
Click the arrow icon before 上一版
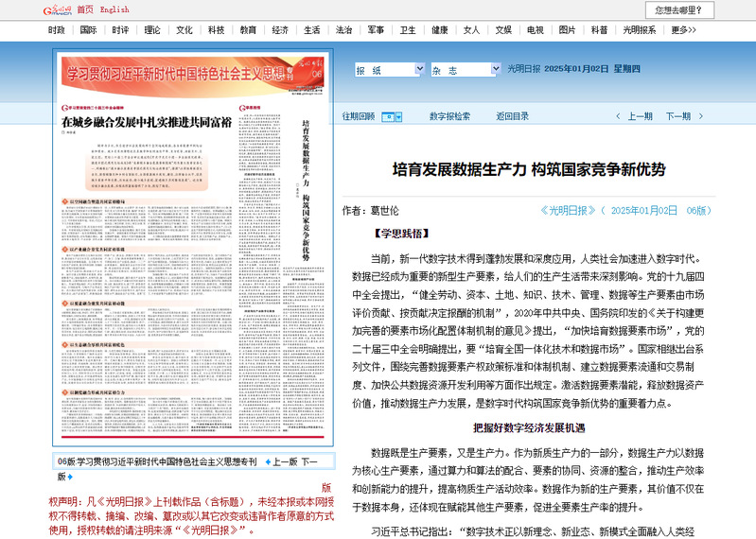[266, 461]
